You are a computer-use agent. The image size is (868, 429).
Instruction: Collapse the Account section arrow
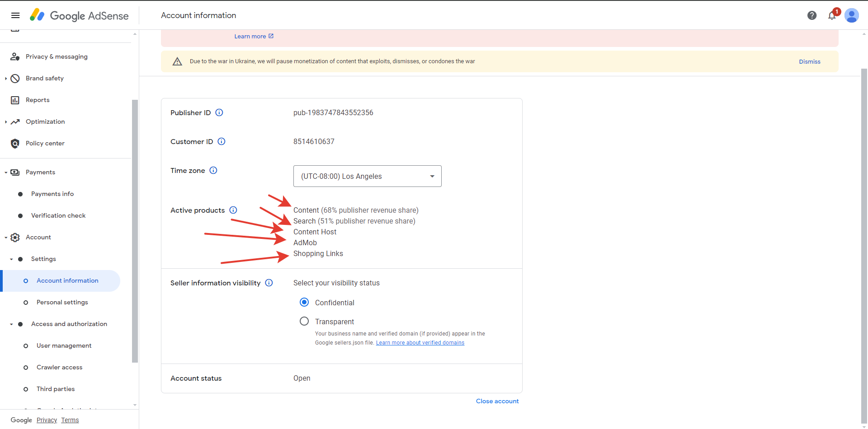coord(6,237)
